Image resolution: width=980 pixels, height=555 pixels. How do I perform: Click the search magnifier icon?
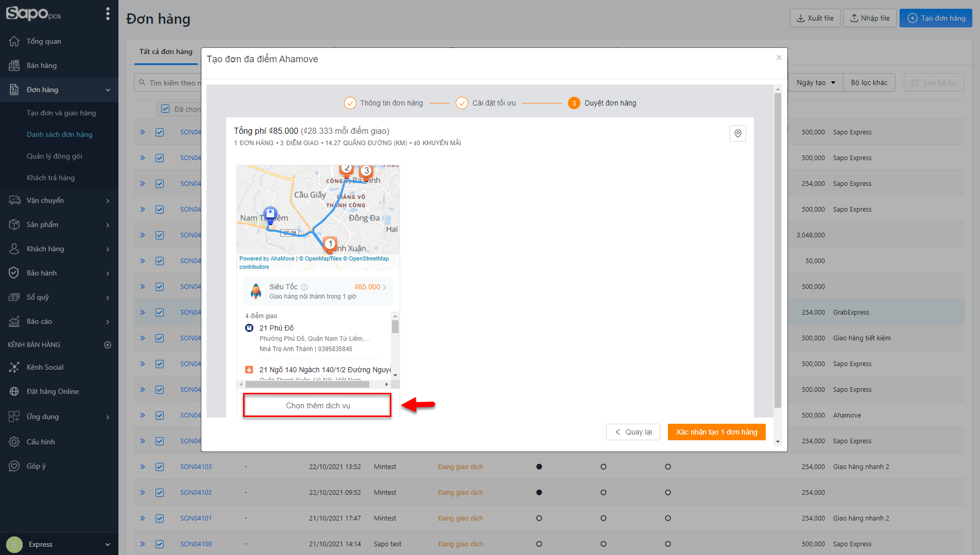[x=142, y=82]
